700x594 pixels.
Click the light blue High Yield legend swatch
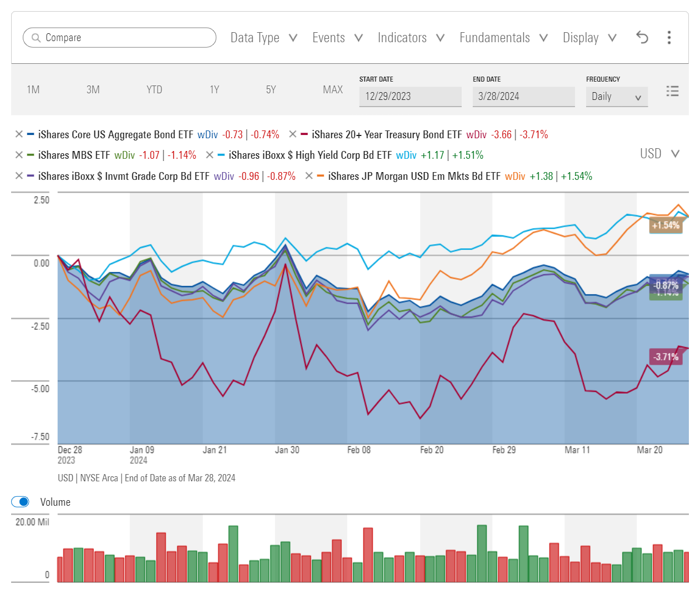click(221, 155)
